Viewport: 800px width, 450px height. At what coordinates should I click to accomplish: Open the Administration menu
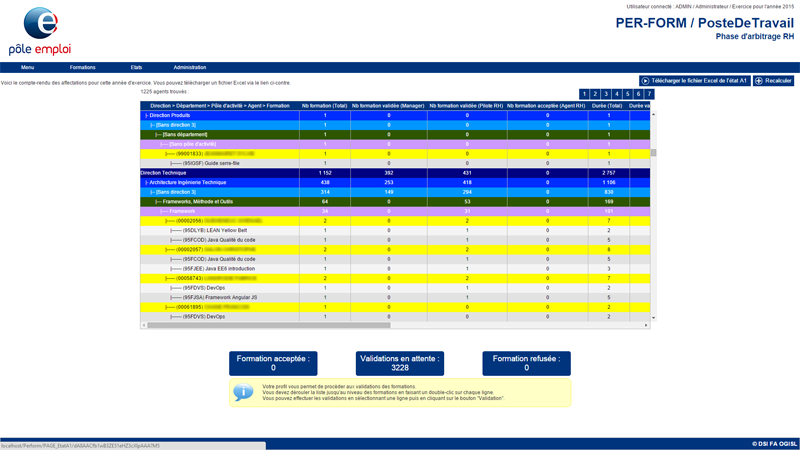[190, 67]
